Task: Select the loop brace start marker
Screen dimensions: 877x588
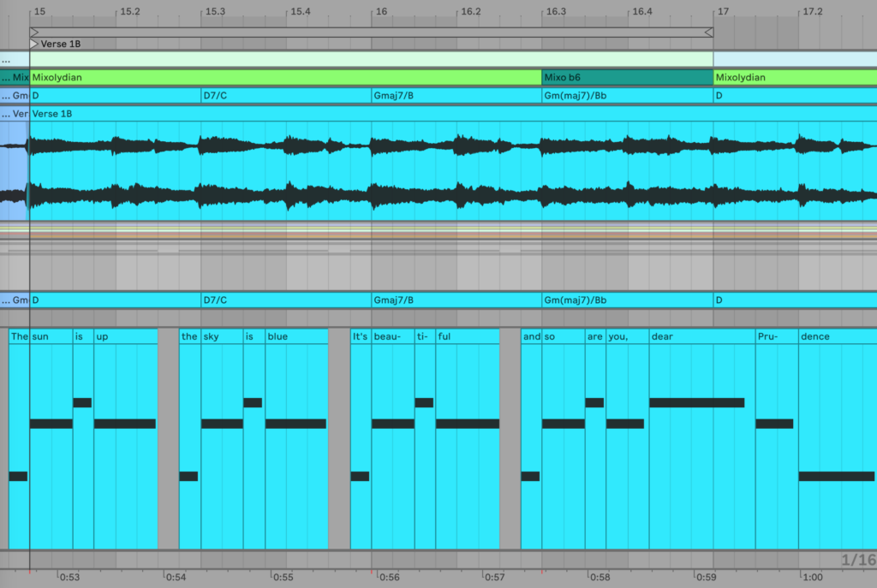Action: point(34,33)
